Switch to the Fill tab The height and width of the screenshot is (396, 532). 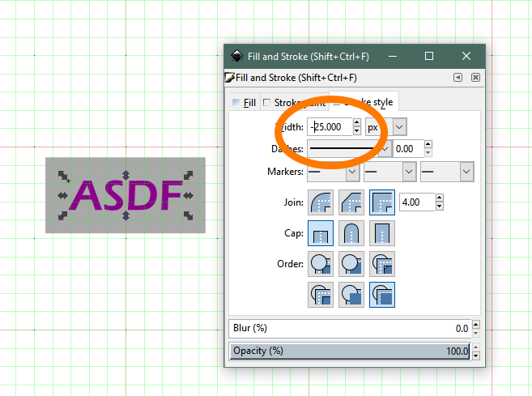[x=244, y=103]
